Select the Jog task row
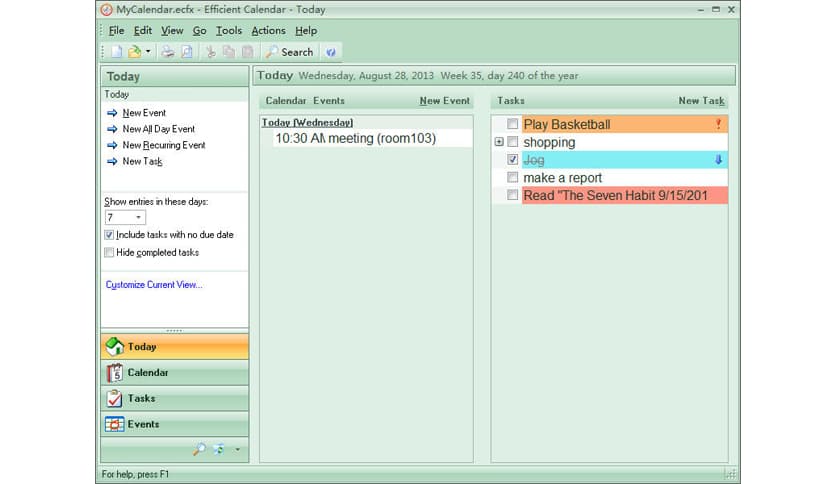 625,160
